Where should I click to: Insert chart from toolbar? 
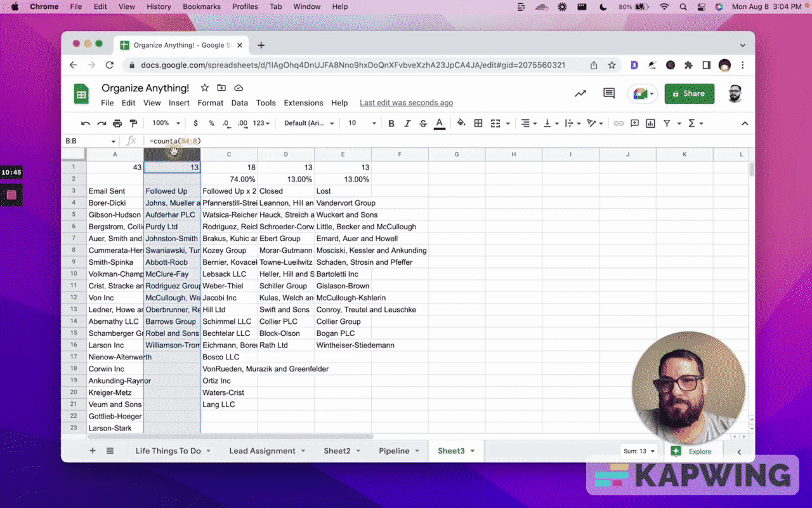650,123
